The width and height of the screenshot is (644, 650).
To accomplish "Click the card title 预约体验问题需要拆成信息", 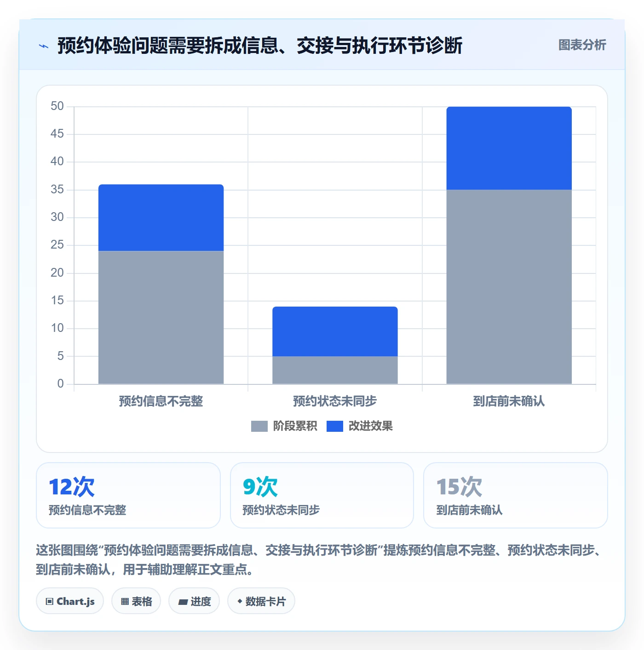I will [x=259, y=46].
